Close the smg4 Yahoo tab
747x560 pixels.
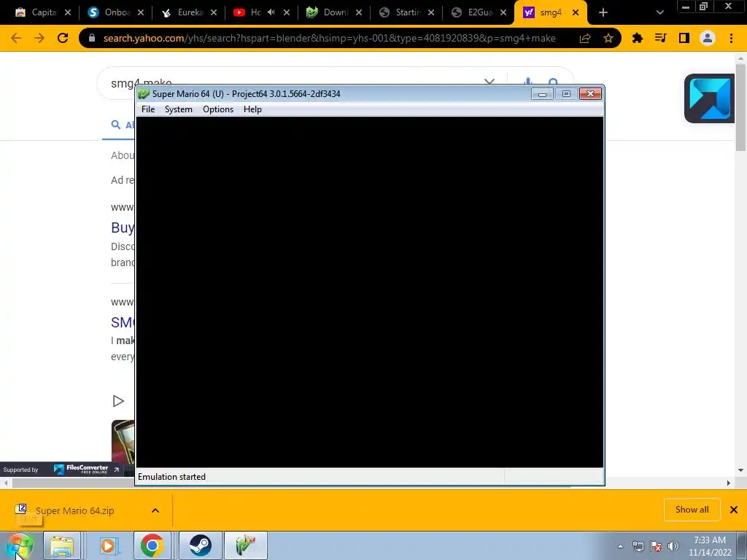click(x=576, y=12)
